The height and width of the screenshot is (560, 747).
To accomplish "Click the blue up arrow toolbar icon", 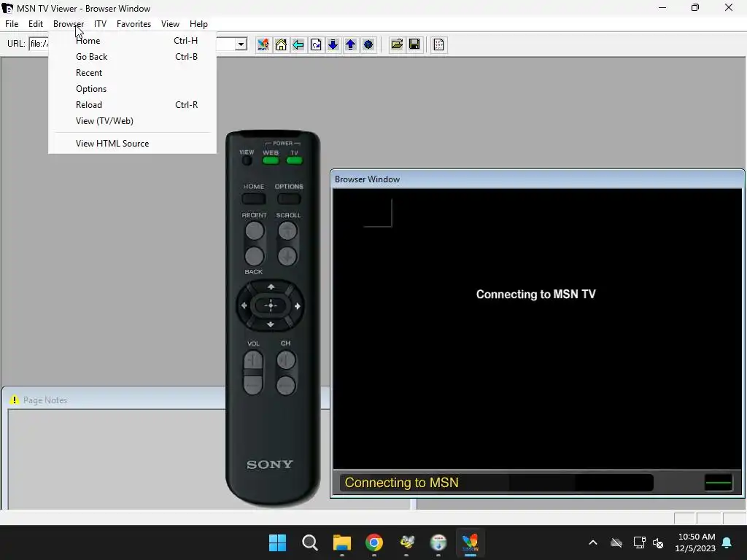I will click(351, 44).
